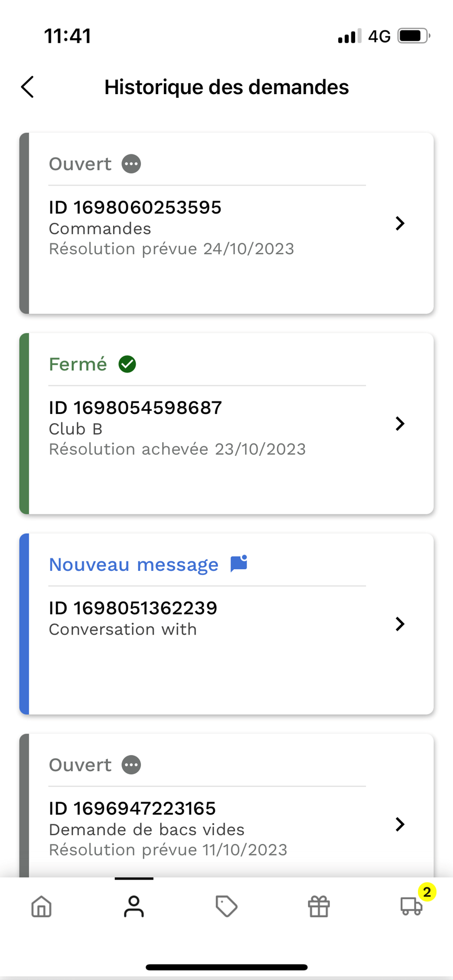Open the Commandes request card
The height and width of the screenshot is (980, 453).
pyautogui.click(x=226, y=223)
